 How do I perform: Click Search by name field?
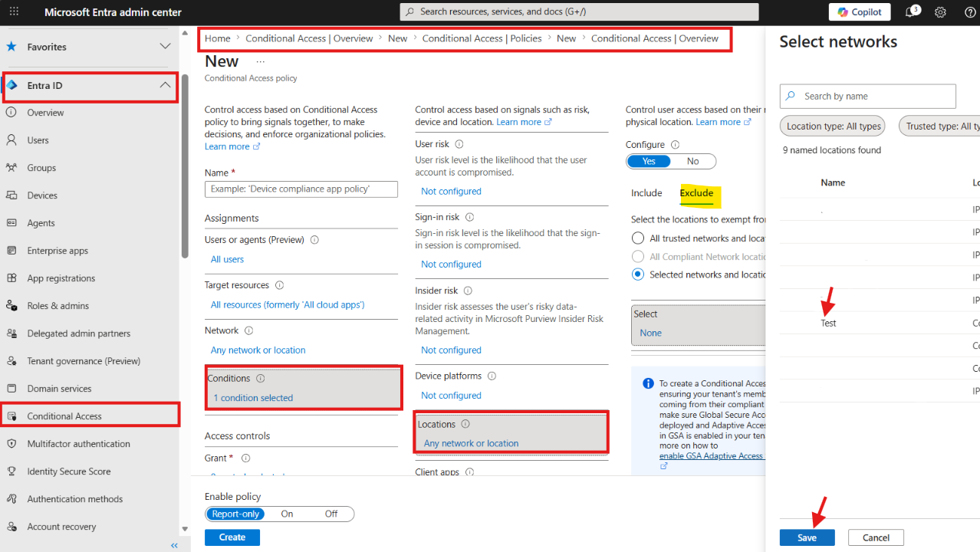pos(868,96)
